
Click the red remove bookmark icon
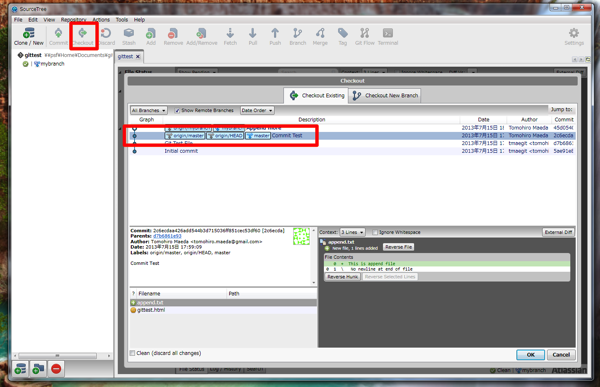point(56,369)
